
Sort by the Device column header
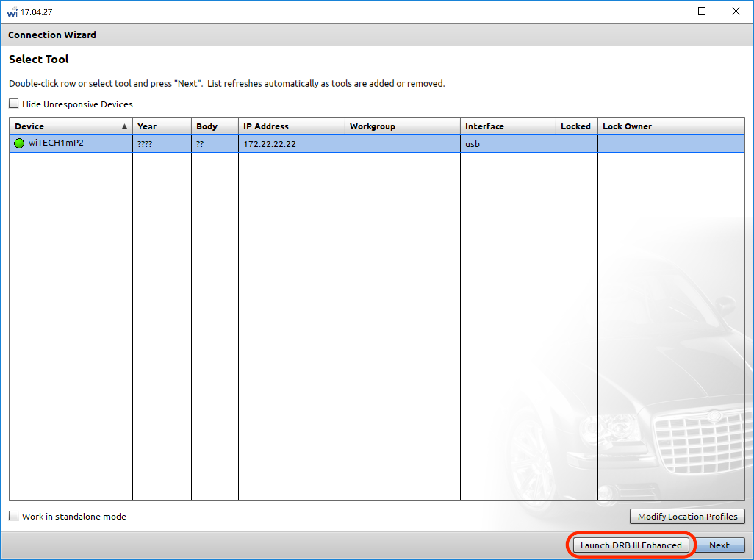(71, 126)
